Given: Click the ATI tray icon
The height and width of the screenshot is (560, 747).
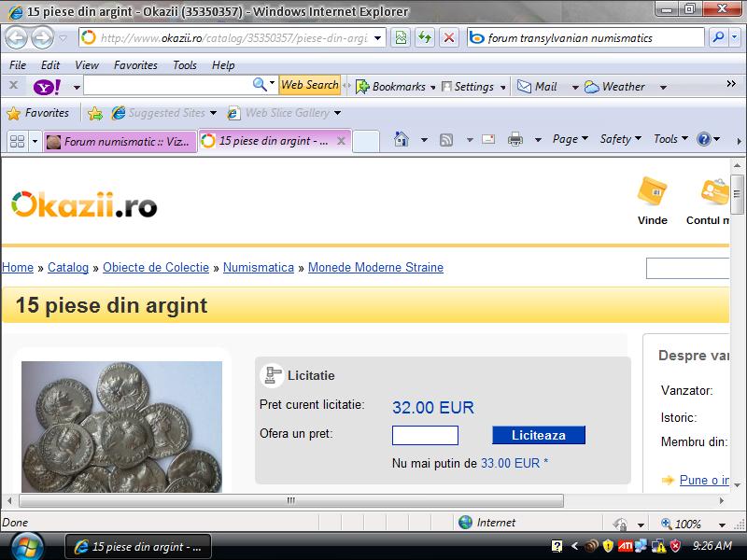Looking at the screenshot, I should pos(625,546).
